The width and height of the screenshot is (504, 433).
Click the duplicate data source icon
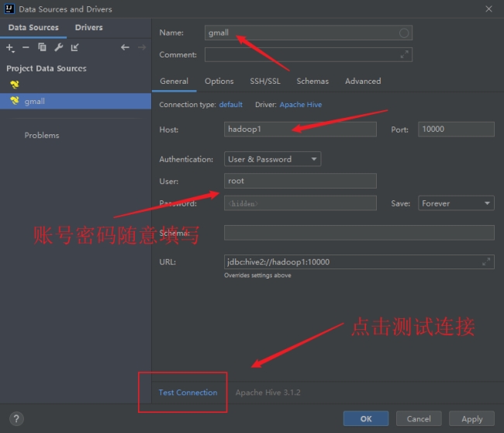click(42, 48)
